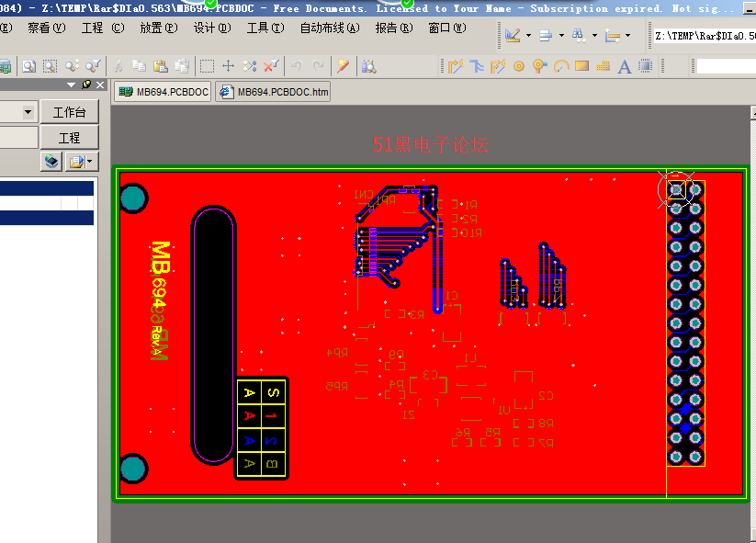Click the zoom filtered objects icon
The image size is (756, 543).
(93, 66)
